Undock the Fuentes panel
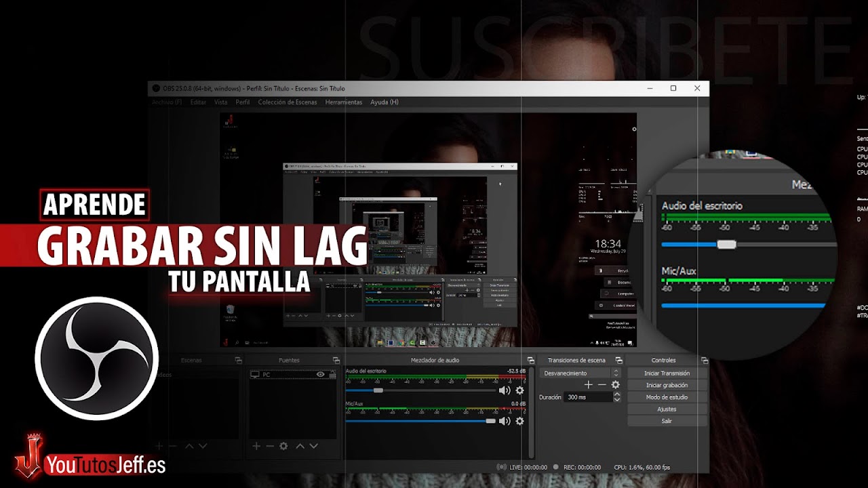Screen dimensions: 868x488 [336, 361]
